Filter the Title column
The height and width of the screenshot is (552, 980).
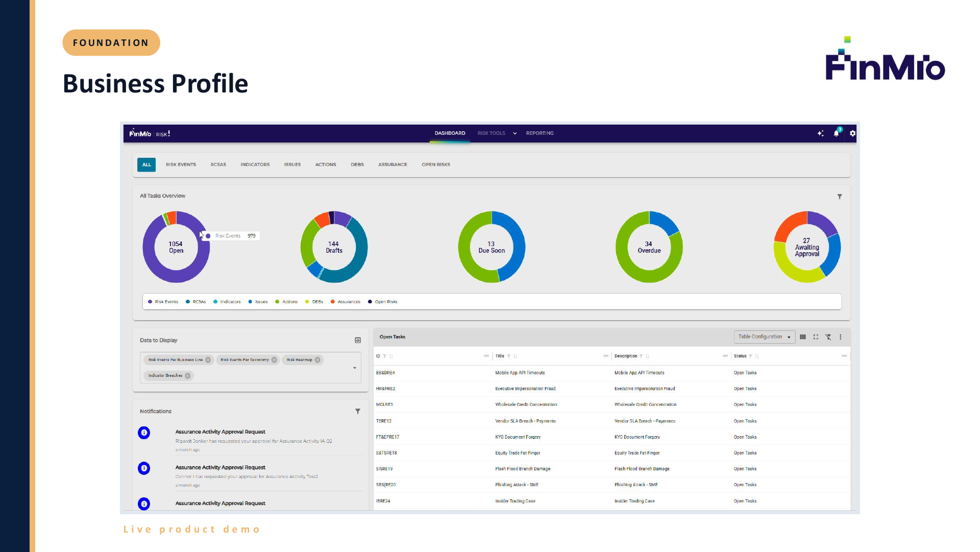point(509,356)
